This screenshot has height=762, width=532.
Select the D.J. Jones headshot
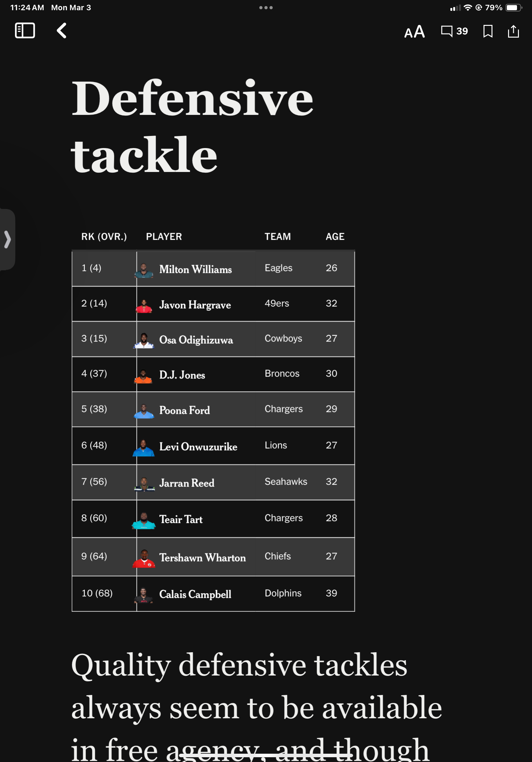point(143,376)
